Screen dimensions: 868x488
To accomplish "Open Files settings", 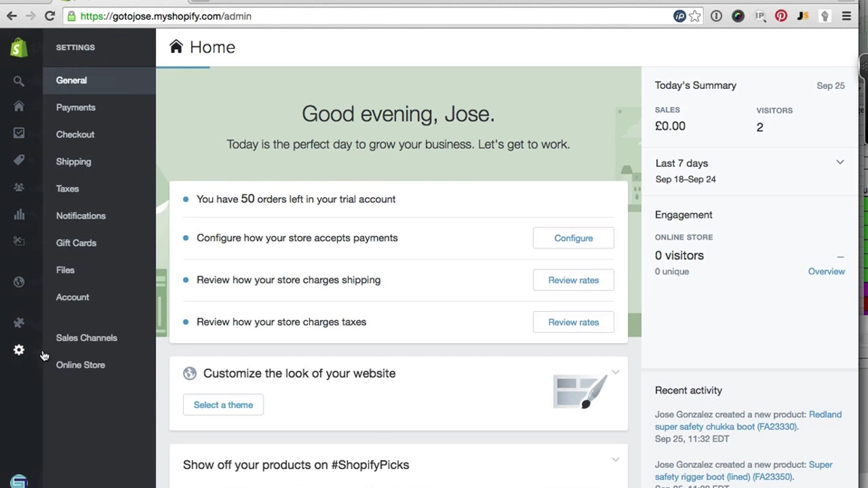I will [65, 270].
